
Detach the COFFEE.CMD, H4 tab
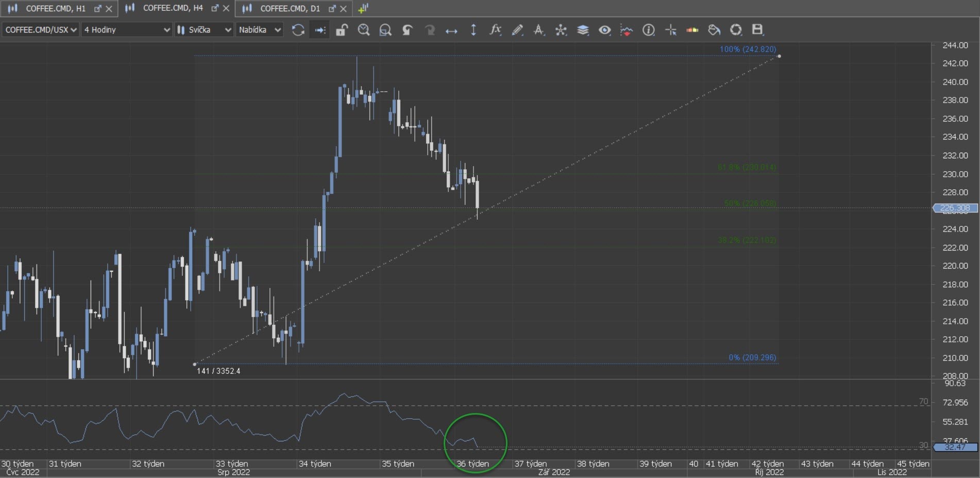click(x=215, y=8)
